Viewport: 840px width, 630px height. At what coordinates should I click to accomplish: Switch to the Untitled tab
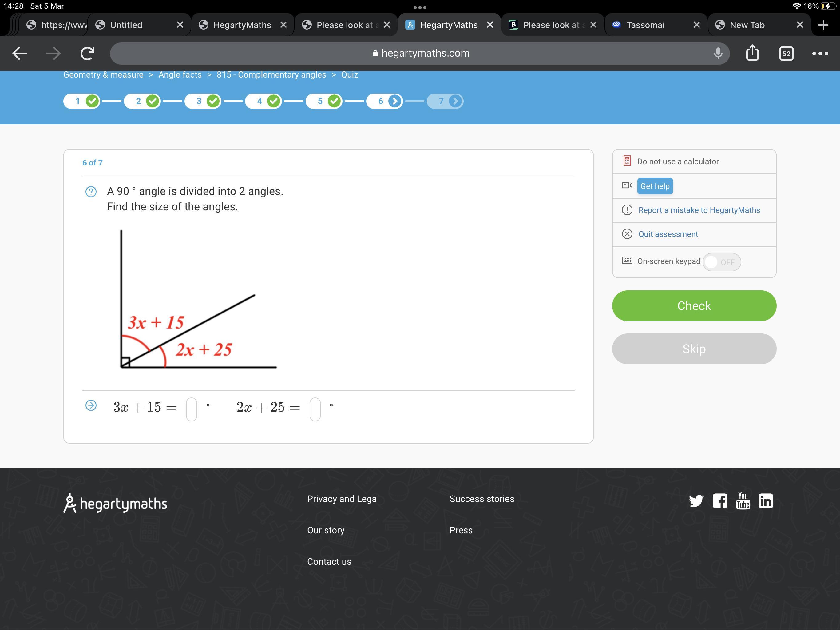[x=126, y=25]
